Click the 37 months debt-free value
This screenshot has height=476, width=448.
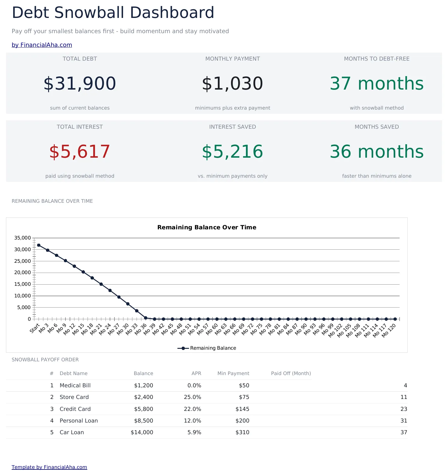[x=377, y=83]
